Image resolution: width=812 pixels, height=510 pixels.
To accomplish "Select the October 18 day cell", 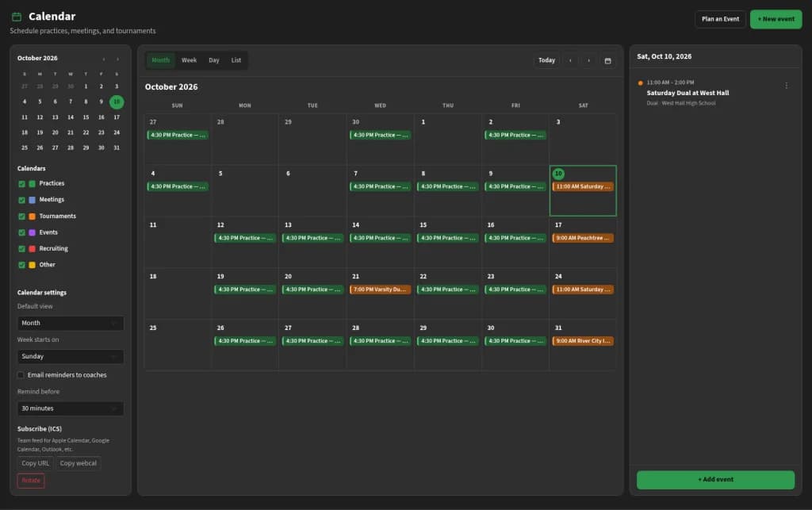I will point(178,293).
